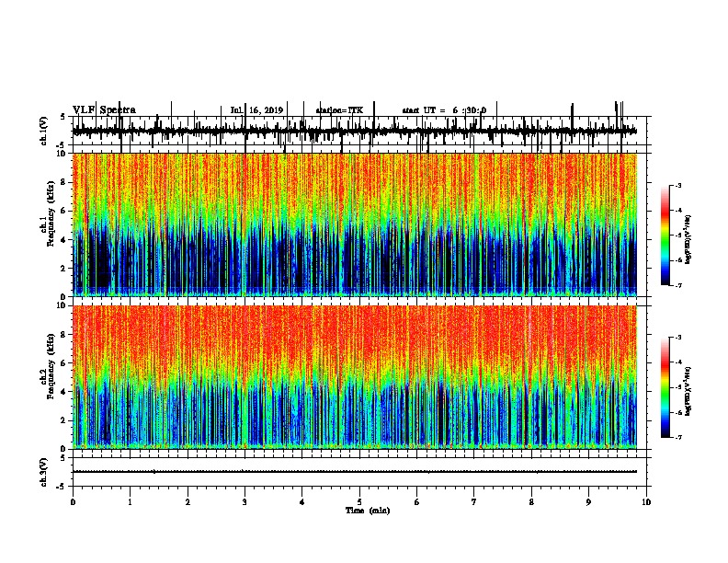Screen dimensions: 728x563
Task: Click the "VLF Spectra" plot title
Action: tap(104, 109)
